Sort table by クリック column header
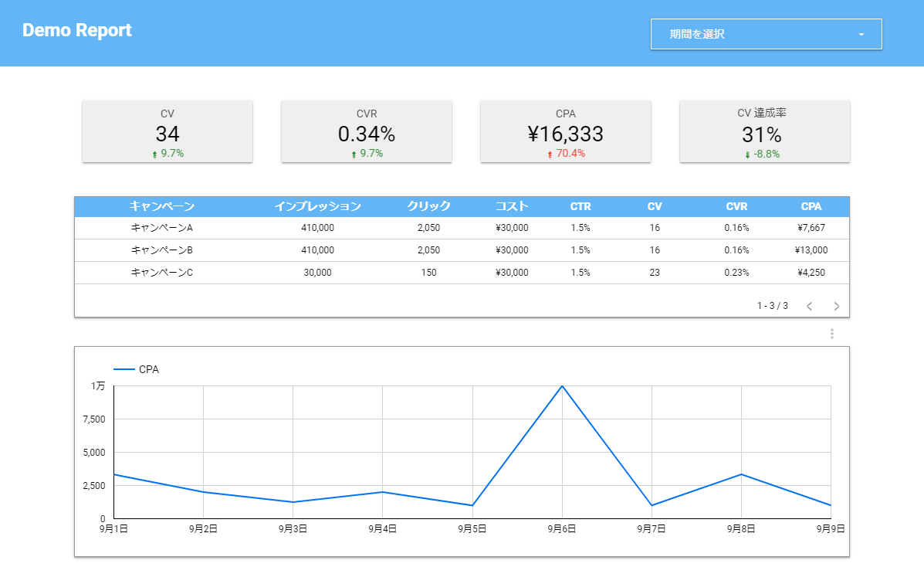Viewport: 924px width, 567px height. [x=428, y=206]
